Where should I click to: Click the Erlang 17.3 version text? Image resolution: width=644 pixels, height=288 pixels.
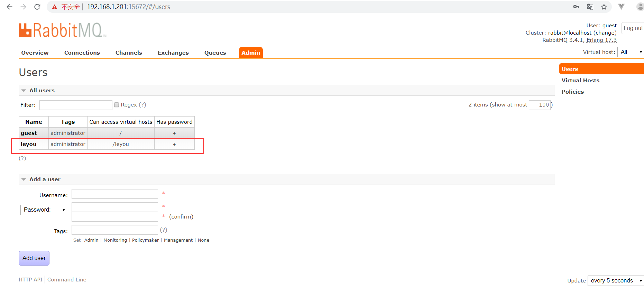pos(601,40)
